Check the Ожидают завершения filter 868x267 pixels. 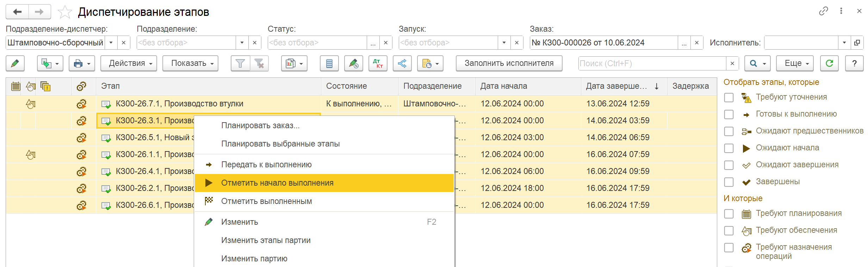[729, 165]
